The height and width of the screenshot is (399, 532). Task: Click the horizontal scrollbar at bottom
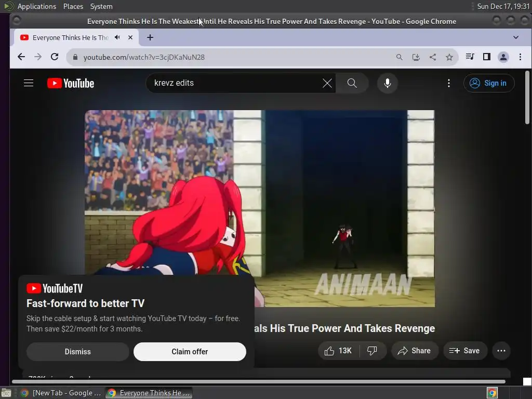(259, 381)
